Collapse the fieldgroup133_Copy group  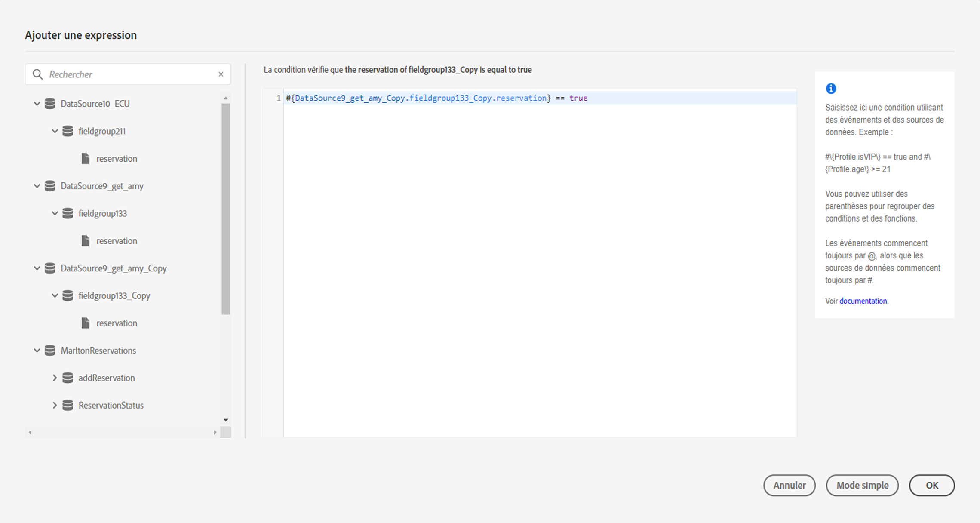click(55, 295)
